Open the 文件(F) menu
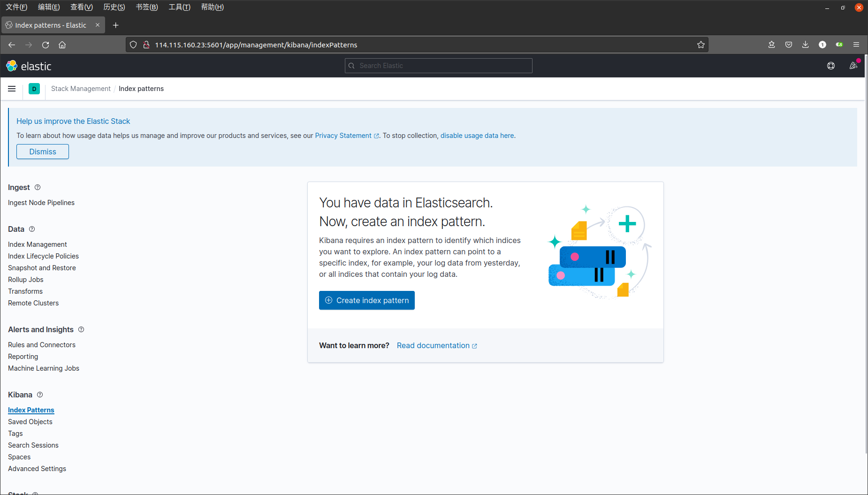The height and width of the screenshot is (495, 868). click(16, 7)
